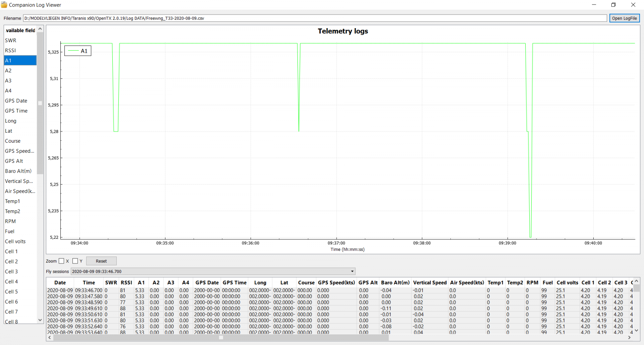This screenshot has width=644, height=345.
Task: Click the fields list scroll-down arrow
Action: (40, 320)
